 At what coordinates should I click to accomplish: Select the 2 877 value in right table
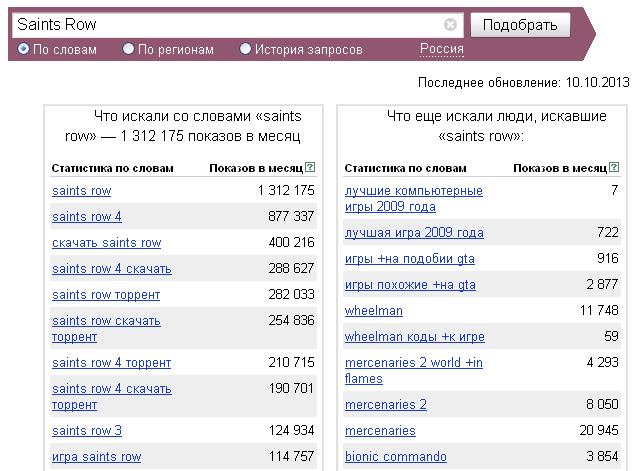tap(602, 284)
